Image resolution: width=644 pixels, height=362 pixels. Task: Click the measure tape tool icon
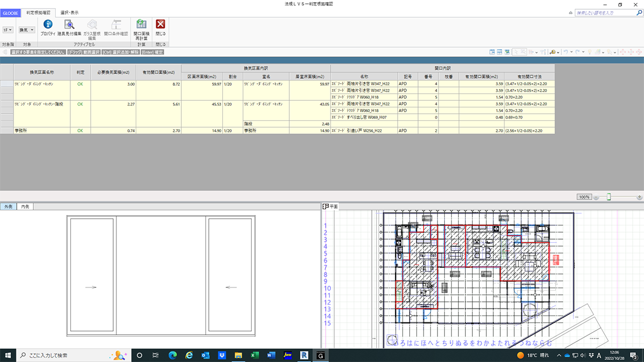(552, 52)
